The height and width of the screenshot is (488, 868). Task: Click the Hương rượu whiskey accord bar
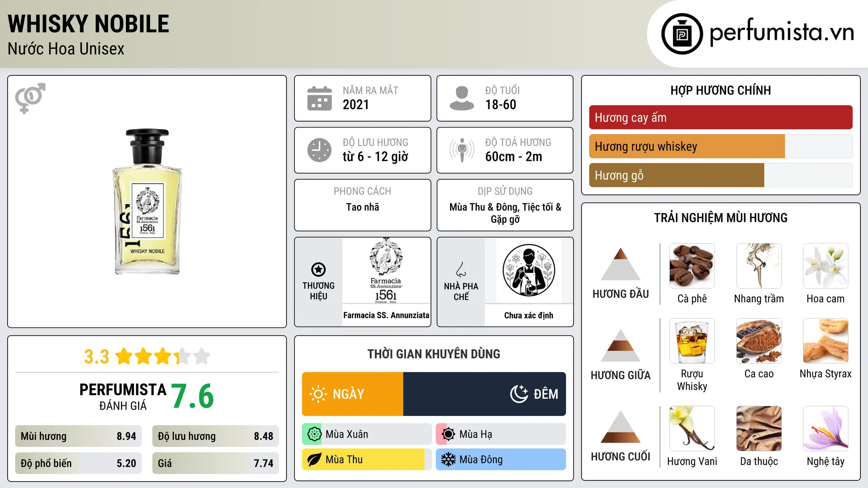(721, 146)
